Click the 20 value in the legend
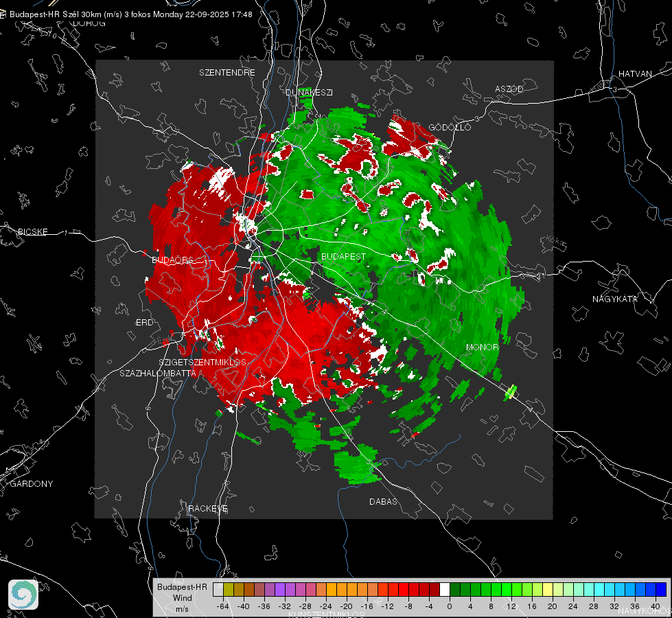The width and height of the screenshot is (672, 618). pyautogui.click(x=553, y=606)
